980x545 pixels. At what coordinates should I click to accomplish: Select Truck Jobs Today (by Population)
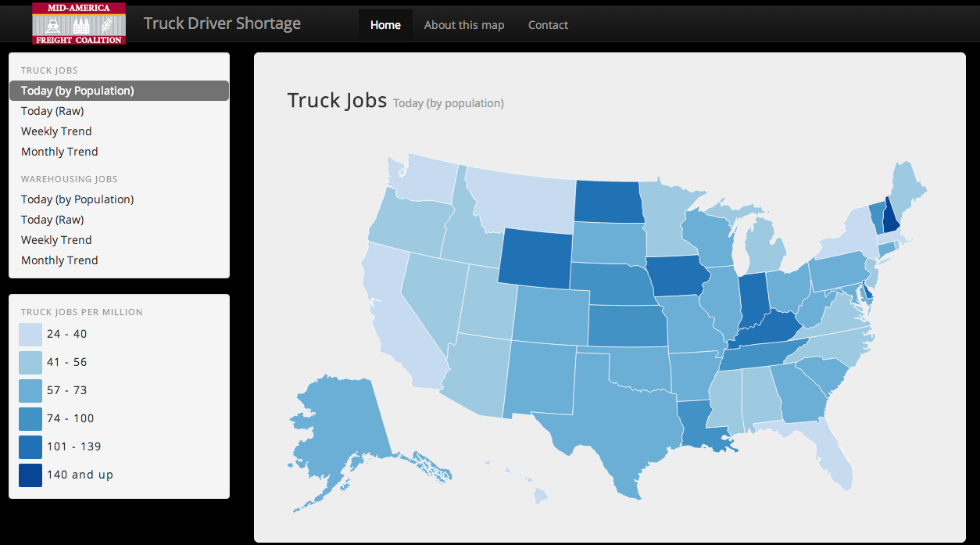[119, 91]
